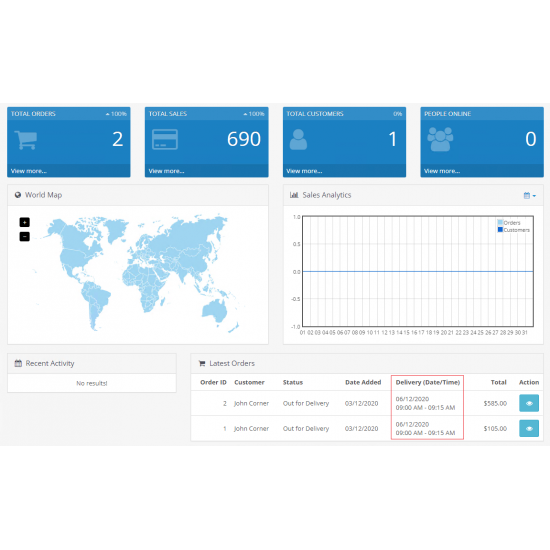Click the 100% indicator on Total Orders

[116, 114]
